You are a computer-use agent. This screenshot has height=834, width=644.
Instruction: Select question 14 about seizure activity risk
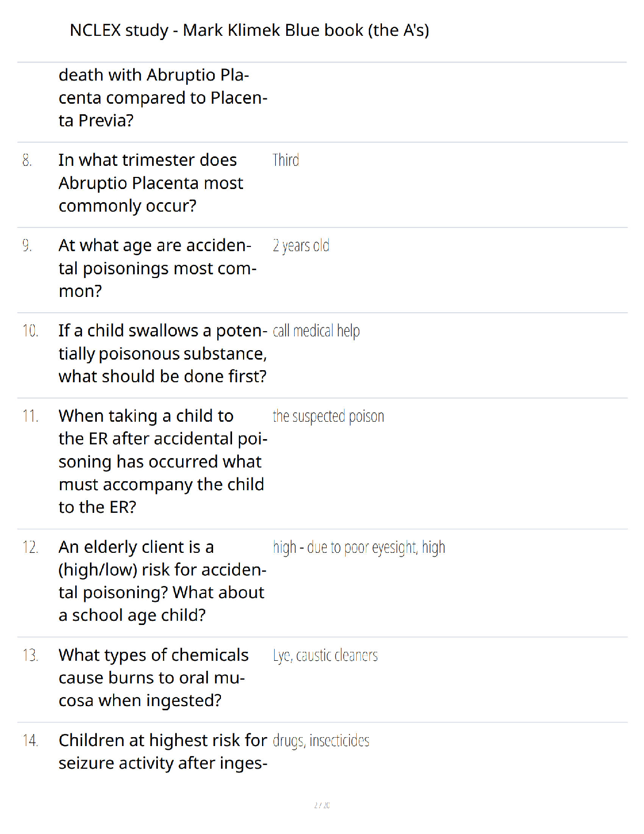163,751
